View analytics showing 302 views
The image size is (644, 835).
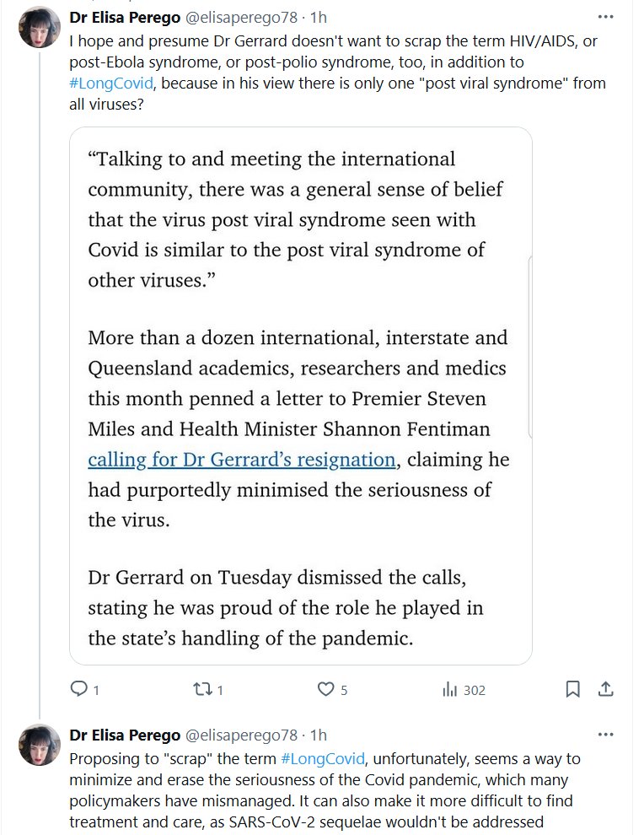[464, 690]
